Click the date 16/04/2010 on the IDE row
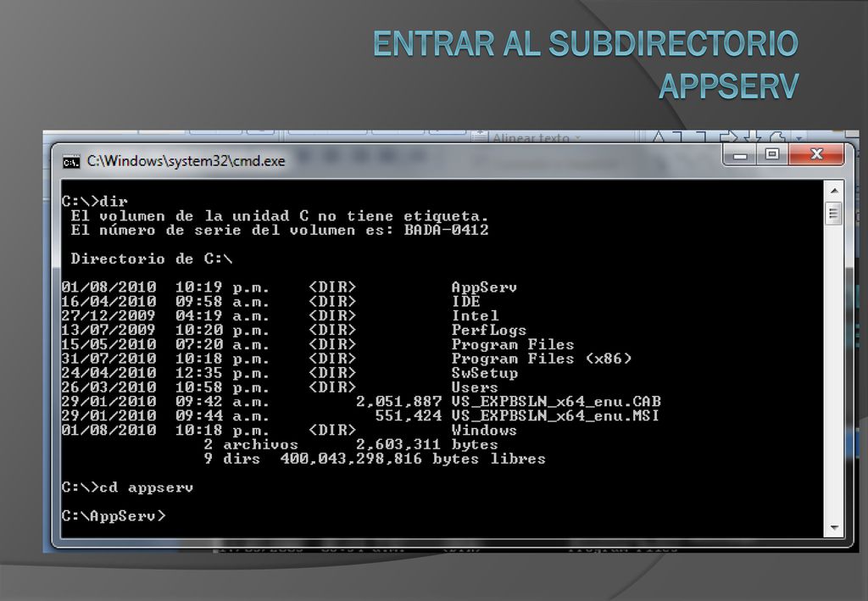The image size is (868, 601). coord(109,302)
